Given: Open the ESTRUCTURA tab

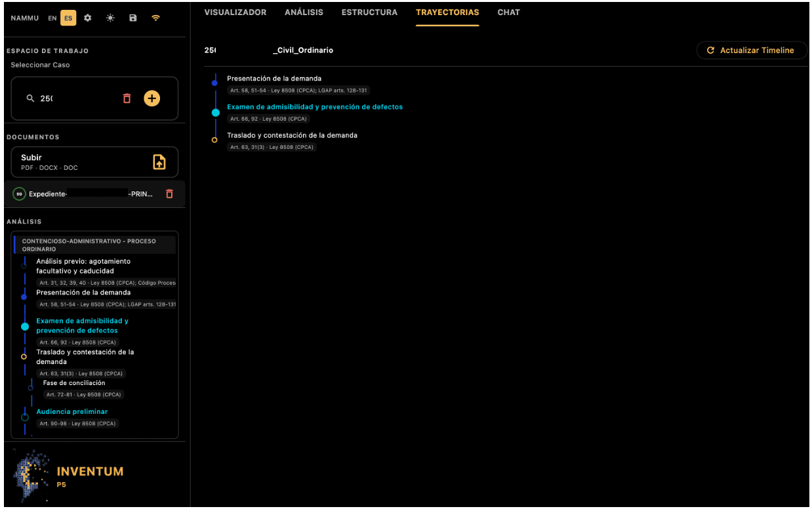Looking at the screenshot, I should [369, 12].
